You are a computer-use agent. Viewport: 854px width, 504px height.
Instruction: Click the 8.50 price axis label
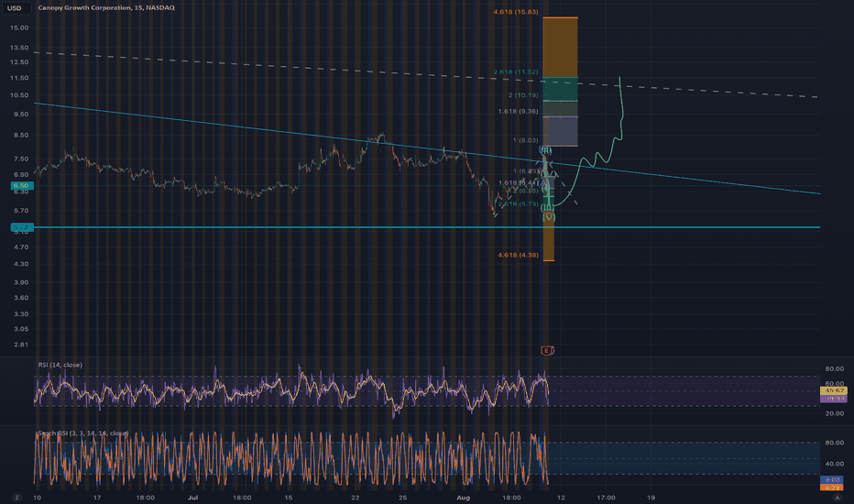tap(21, 135)
